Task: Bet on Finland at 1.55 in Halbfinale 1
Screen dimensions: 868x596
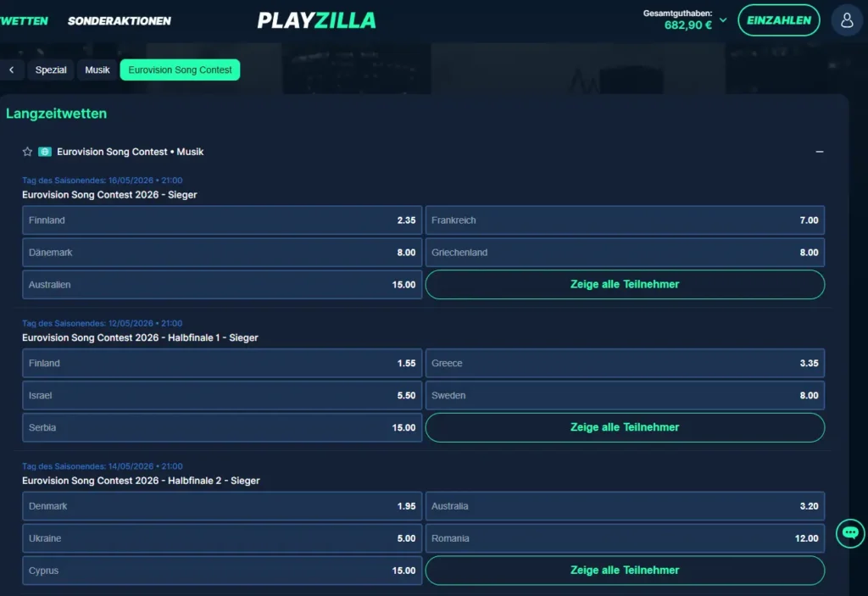Action: 222,363
